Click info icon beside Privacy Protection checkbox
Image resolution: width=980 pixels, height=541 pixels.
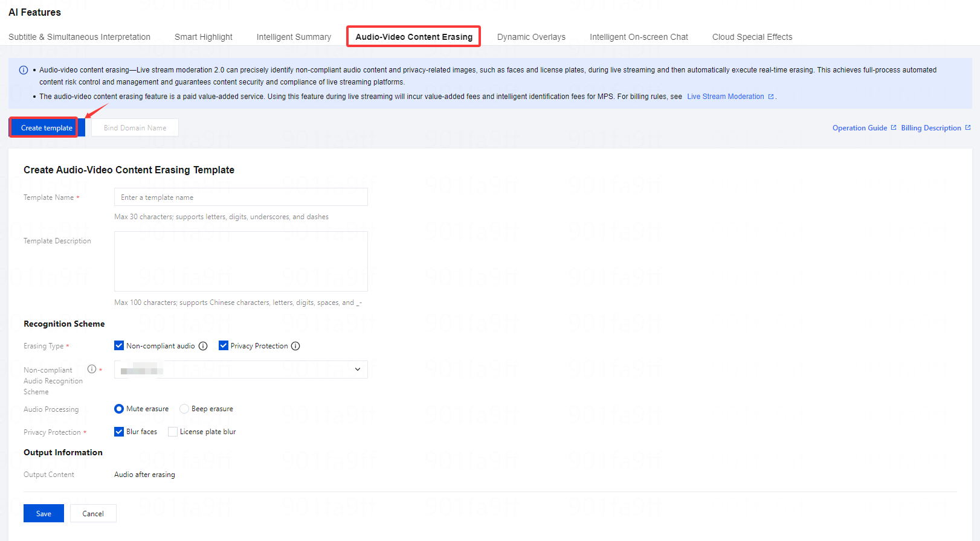295,346
